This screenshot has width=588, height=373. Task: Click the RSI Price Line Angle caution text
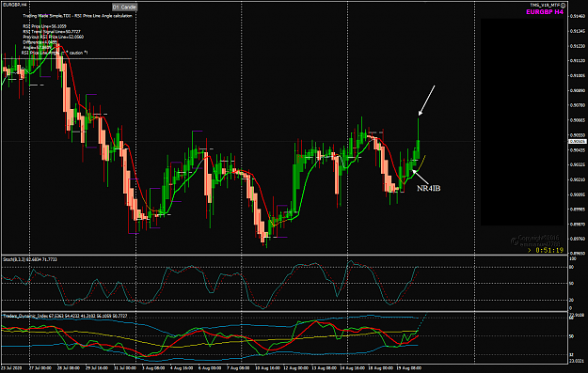coord(55,53)
